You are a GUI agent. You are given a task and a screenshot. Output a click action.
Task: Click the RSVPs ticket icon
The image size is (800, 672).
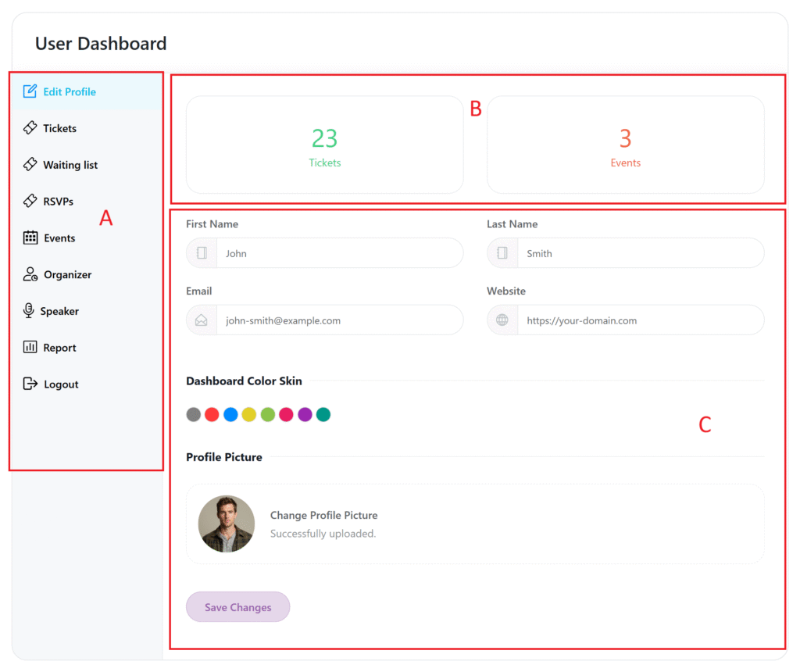click(29, 201)
